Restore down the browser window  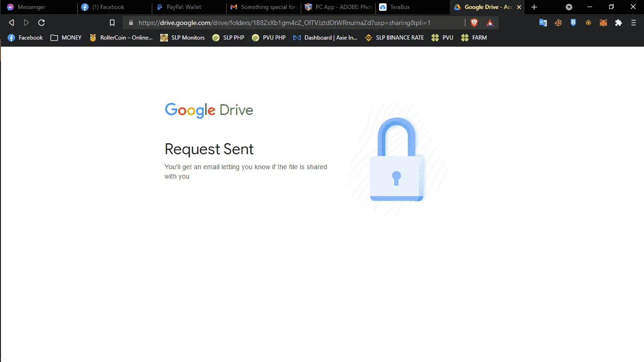tap(611, 7)
